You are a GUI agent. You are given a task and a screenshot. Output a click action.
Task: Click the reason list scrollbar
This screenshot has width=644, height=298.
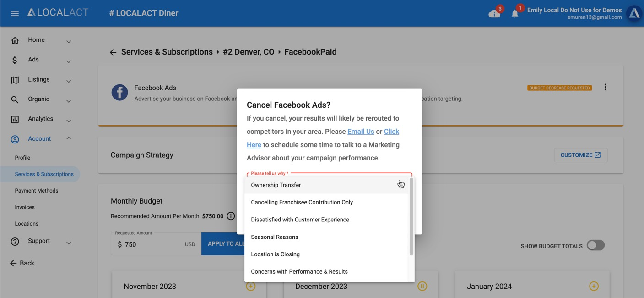pyautogui.click(x=411, y=217)
